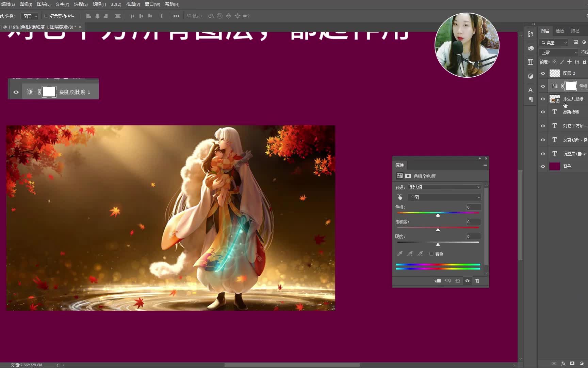The width and height of the screenshot is (588, 368).
Task: Enable the 显示变换控件 checkbox
Action: (x=46, y=16)
